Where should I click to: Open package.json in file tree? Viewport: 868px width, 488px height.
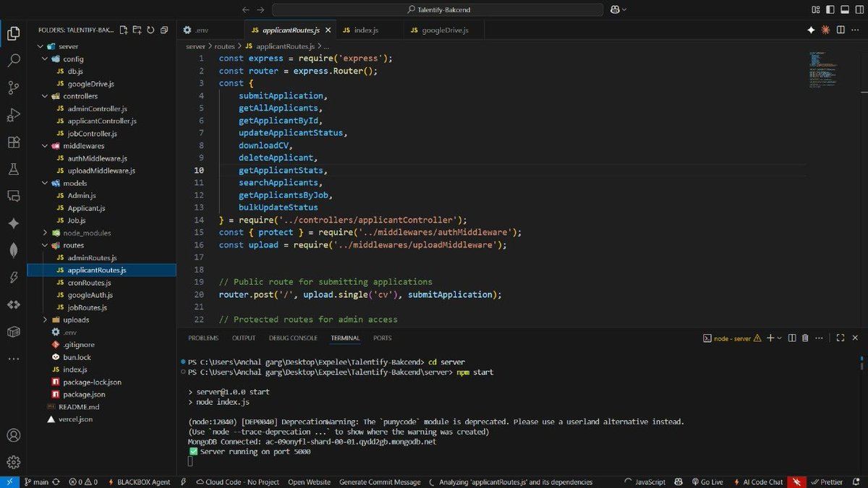(x=84, y=395)
